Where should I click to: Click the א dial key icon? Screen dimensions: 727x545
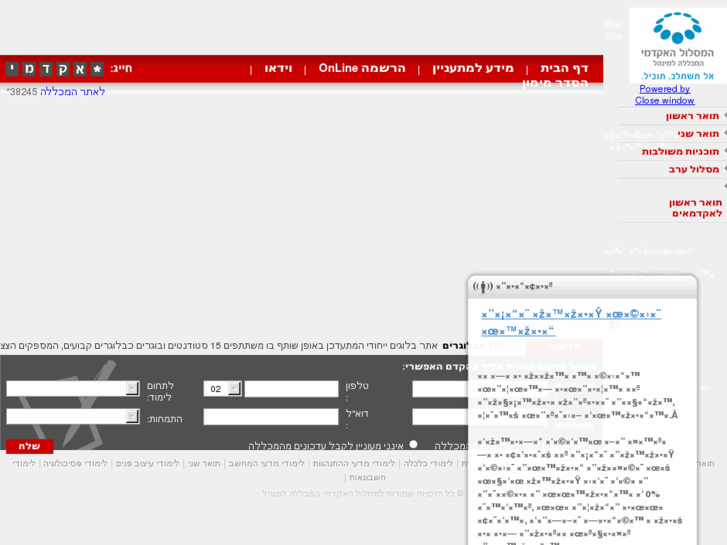pos(80,69)
